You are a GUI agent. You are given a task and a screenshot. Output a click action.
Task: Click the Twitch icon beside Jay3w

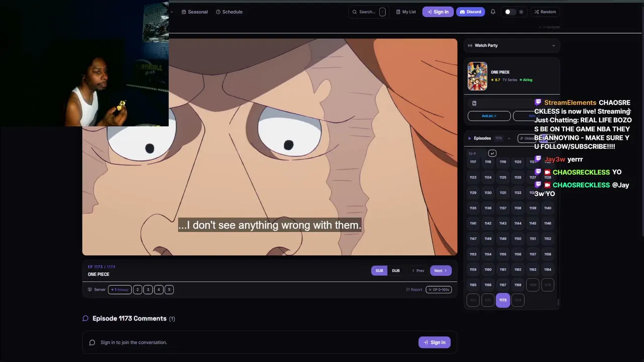pyautogui.click(x=538, y=159)
